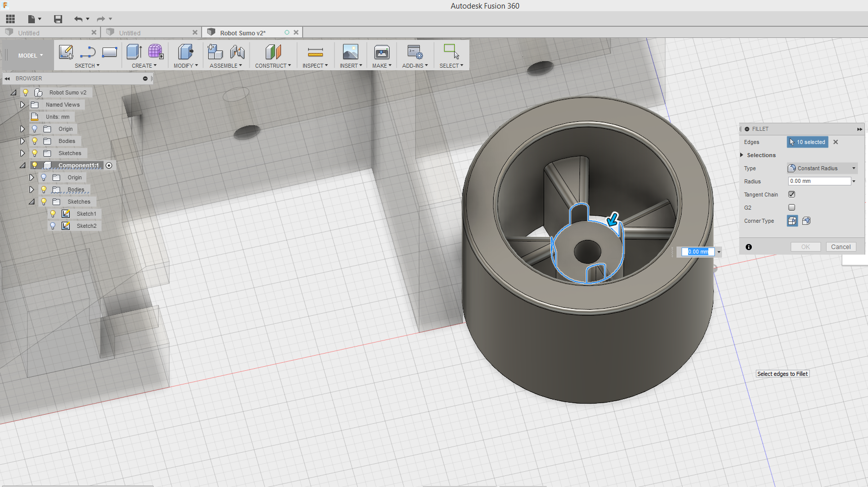Collapse the Component1:1 node

coord(22,165)
